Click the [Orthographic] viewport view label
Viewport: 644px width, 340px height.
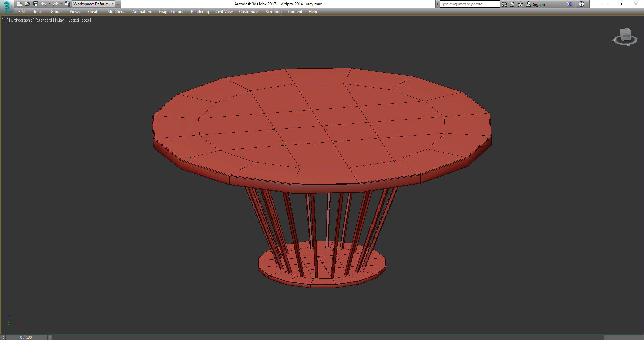21,20
